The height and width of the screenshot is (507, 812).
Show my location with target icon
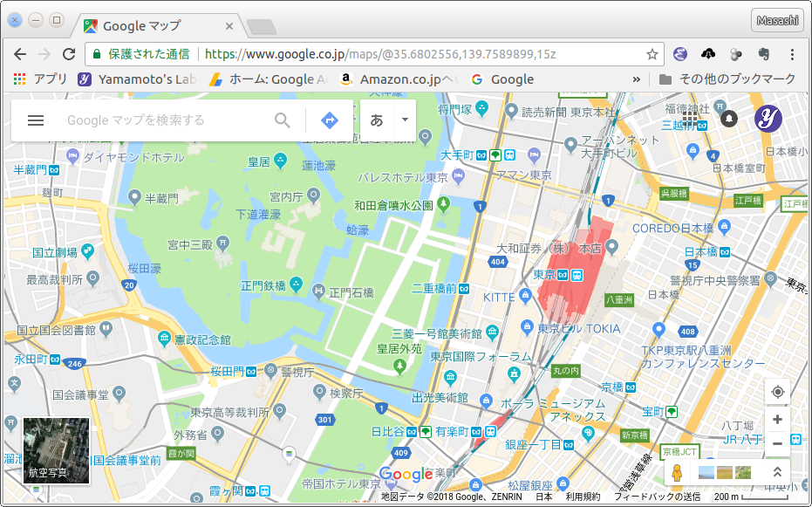point(777,392)
